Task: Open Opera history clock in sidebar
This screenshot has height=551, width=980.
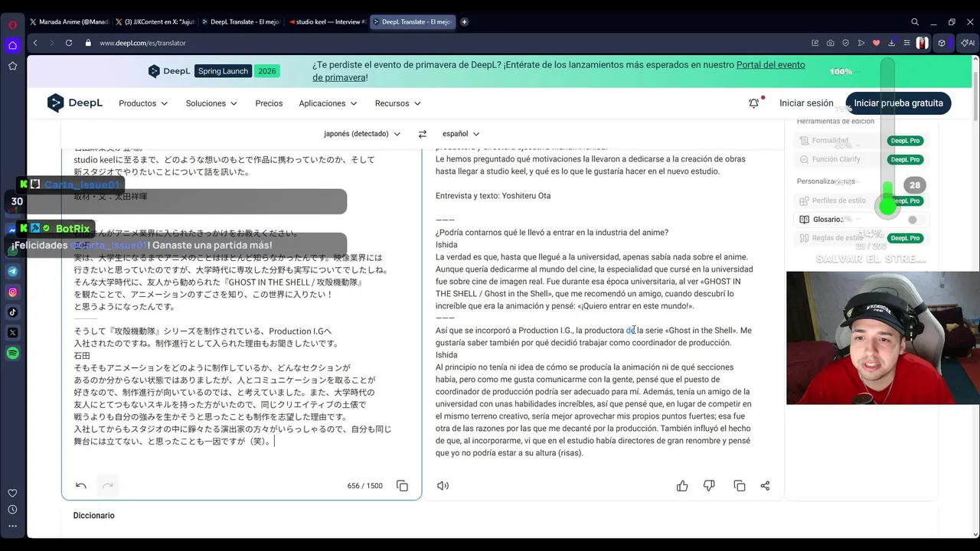Action: click(x=13, y=510)
